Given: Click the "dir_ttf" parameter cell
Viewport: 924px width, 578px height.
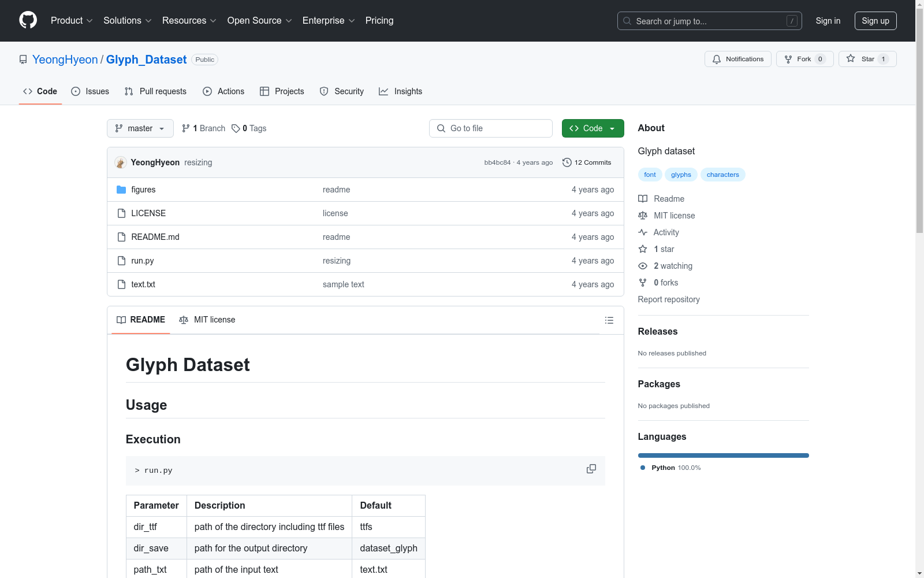Looking at the screenshot, I should pyautogui.click(x=157, y=527).
